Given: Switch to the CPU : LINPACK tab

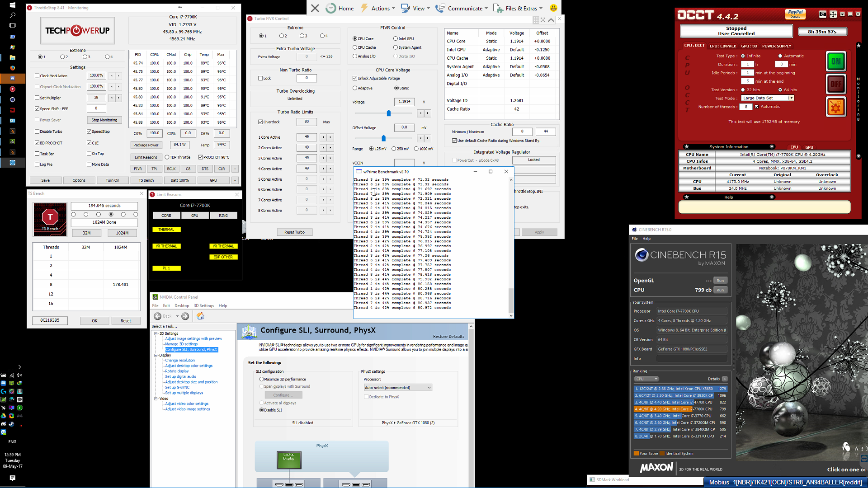Looking at the screenshot, I should (722, 46).
